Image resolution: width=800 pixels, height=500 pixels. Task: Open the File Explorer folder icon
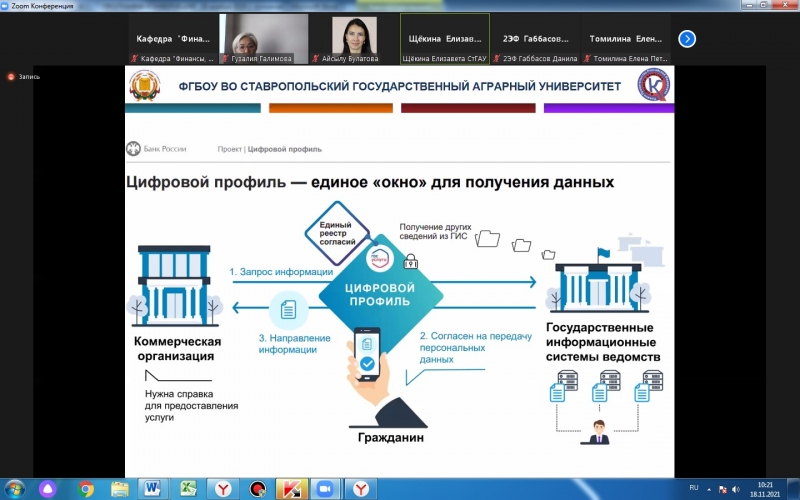click(x=119, y=489)
